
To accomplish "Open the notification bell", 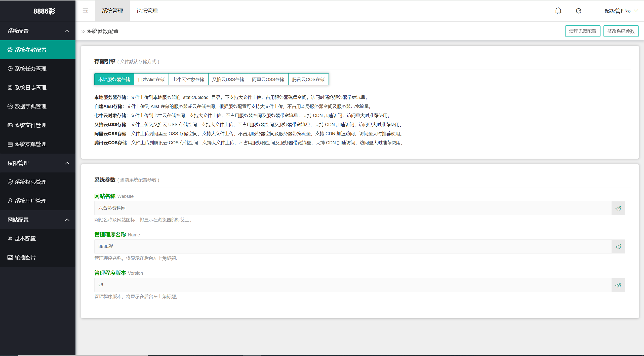I will pos(558,11).
